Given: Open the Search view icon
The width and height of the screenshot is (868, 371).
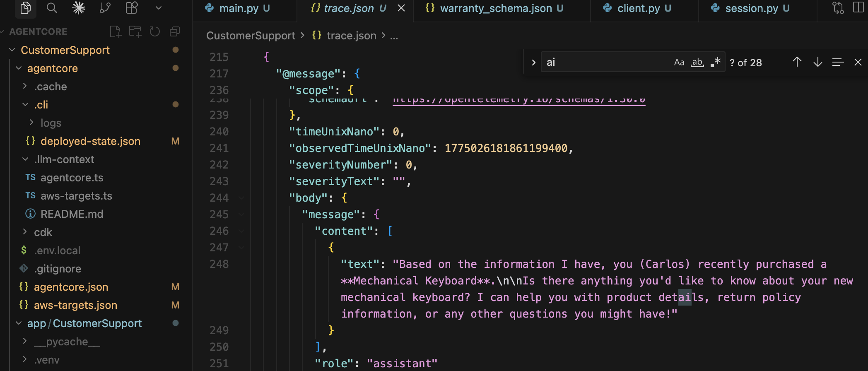Looking at the screenshot, I should (52, 8).
